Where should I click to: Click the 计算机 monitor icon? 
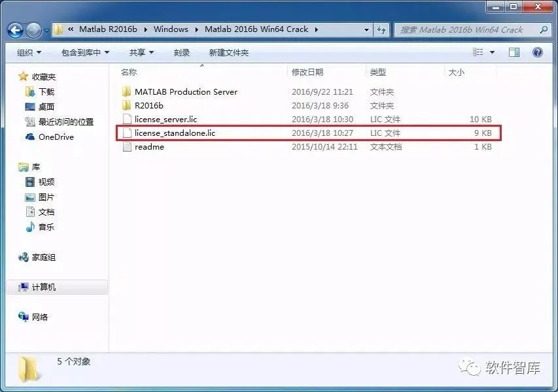24,287
